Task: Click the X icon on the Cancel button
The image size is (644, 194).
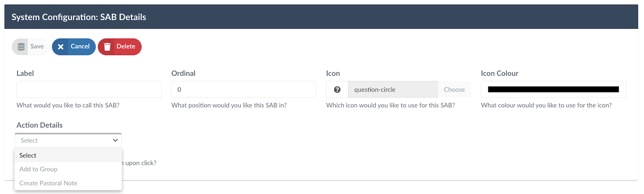Action: point(61,47)
